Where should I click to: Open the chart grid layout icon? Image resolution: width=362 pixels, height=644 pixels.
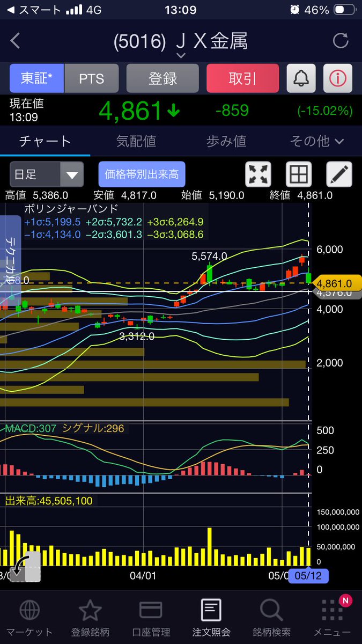coord(299,174)
